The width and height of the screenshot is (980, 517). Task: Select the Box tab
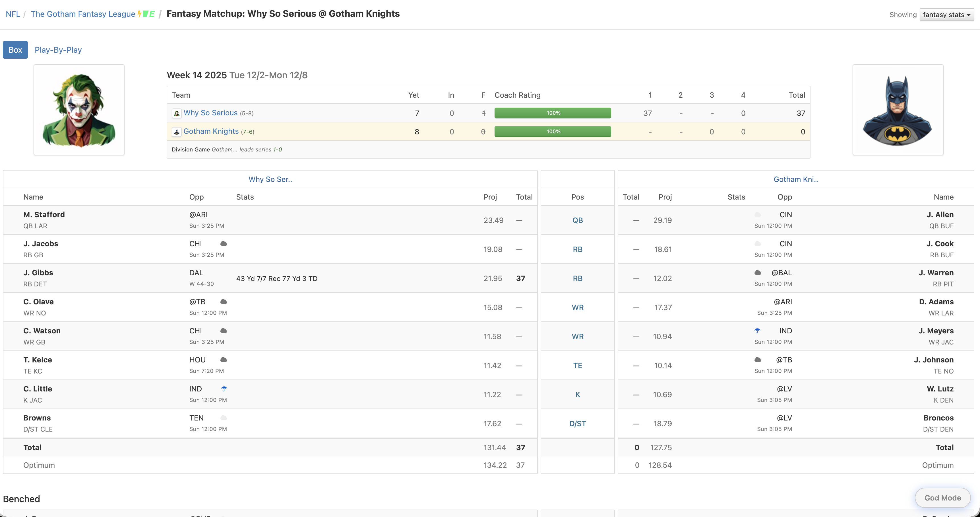pos(15,50)
